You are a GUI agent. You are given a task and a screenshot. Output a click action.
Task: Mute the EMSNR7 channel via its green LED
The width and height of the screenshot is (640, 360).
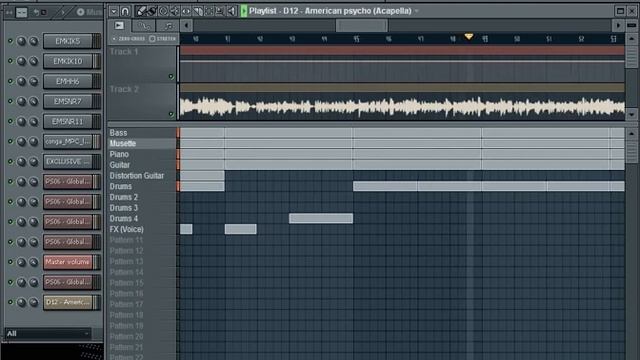(10, 101)
